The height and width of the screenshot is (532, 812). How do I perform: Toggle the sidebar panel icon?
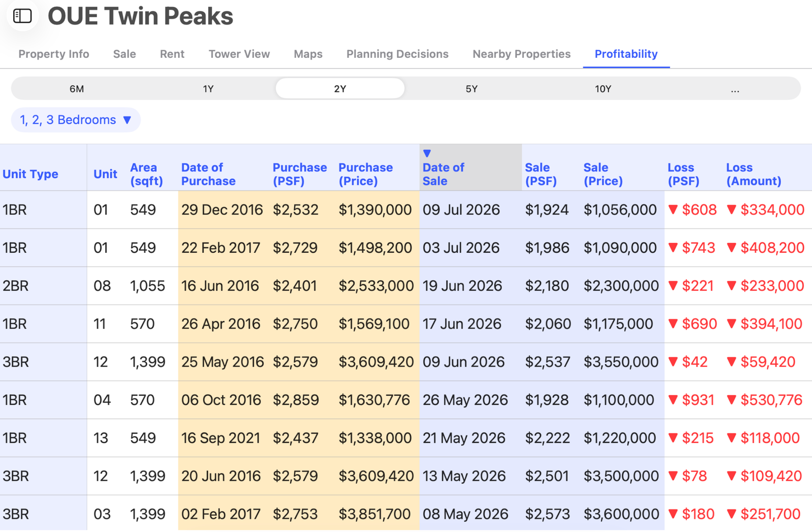[x=22, y=16]
